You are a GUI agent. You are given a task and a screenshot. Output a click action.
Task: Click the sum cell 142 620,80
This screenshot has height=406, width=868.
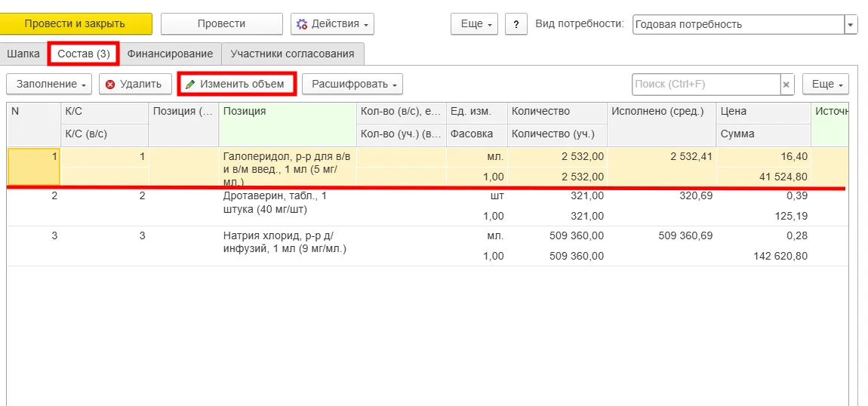(x=763, y=256)
